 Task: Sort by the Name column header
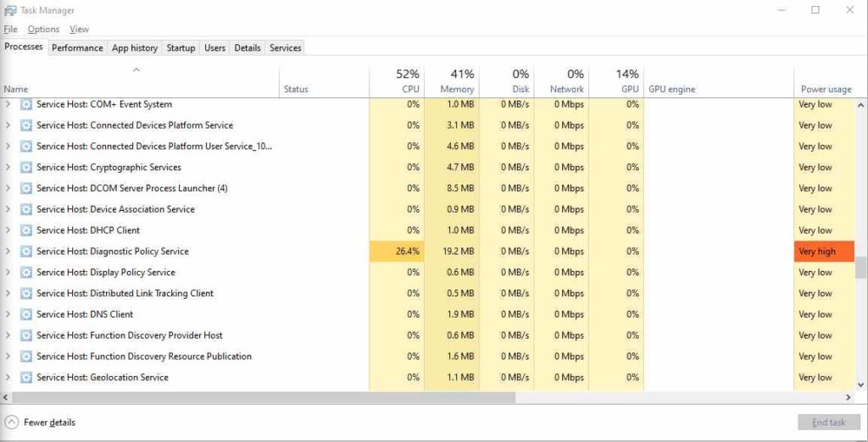(x=140, y=81)
